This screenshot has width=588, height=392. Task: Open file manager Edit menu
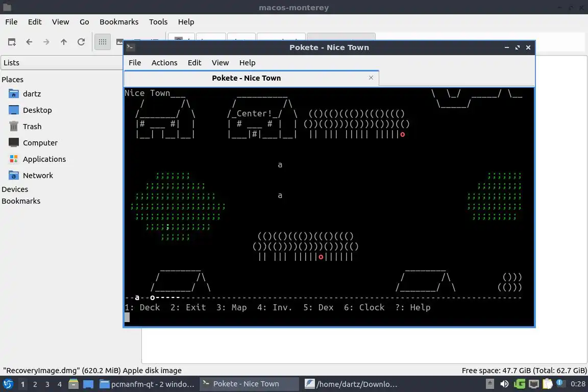(35, 22)
